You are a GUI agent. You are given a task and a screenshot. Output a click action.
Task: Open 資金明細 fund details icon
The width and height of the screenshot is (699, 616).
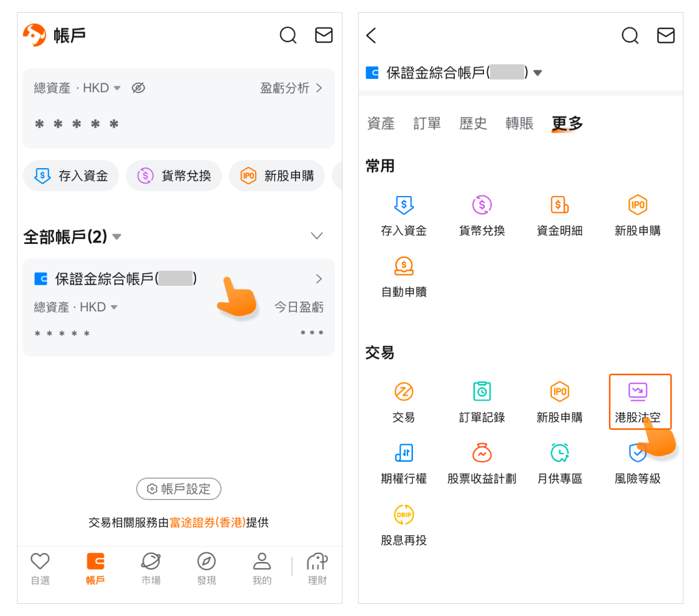point(559,205)
